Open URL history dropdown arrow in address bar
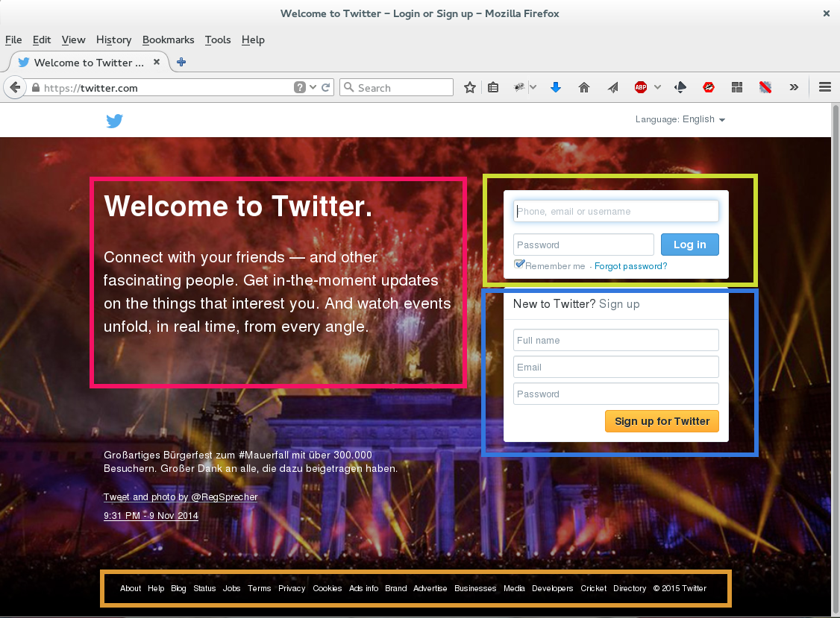 pos(313,87)
